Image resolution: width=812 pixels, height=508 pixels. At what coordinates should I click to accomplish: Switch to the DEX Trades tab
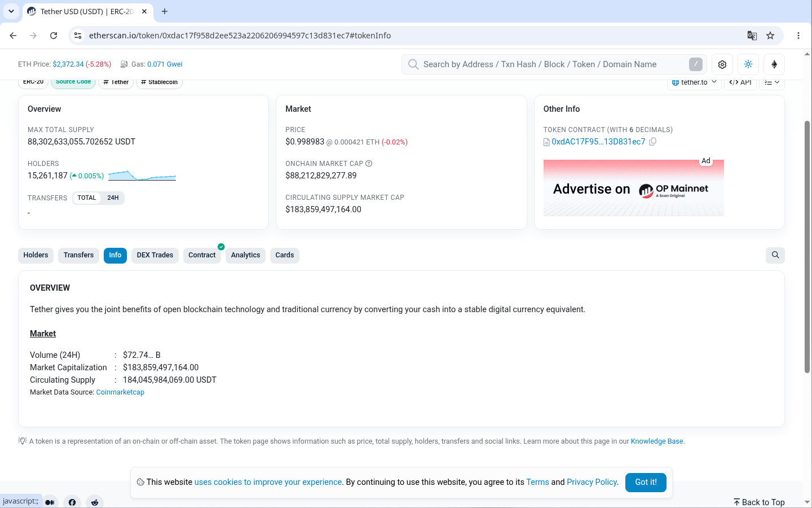(155, 255)
